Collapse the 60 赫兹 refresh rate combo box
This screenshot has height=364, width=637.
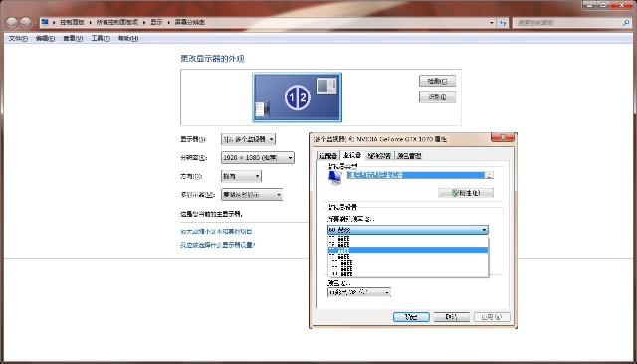click(x=408, y=230)
